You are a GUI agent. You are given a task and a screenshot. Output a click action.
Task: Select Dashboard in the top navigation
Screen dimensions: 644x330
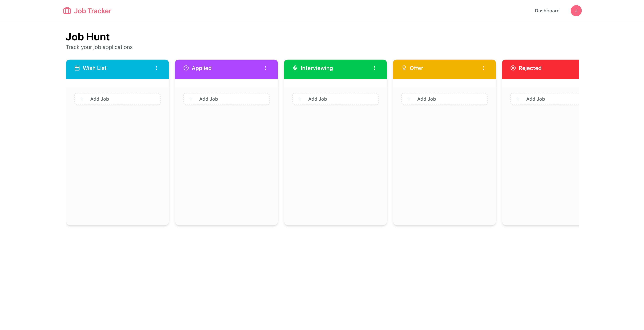547,11
